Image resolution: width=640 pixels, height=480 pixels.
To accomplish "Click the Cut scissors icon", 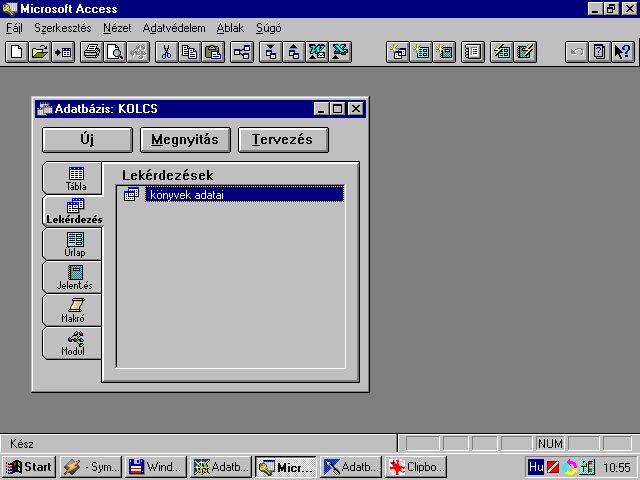I will pos(167,52).
